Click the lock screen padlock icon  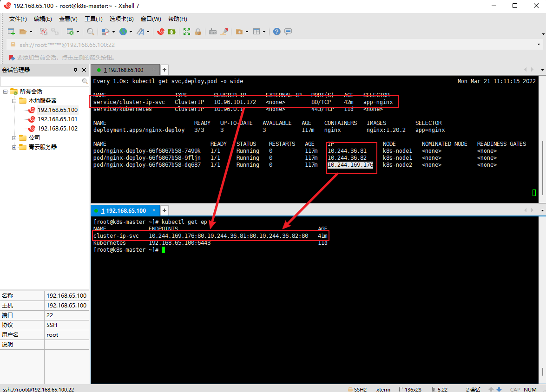(x=198, y=32)
